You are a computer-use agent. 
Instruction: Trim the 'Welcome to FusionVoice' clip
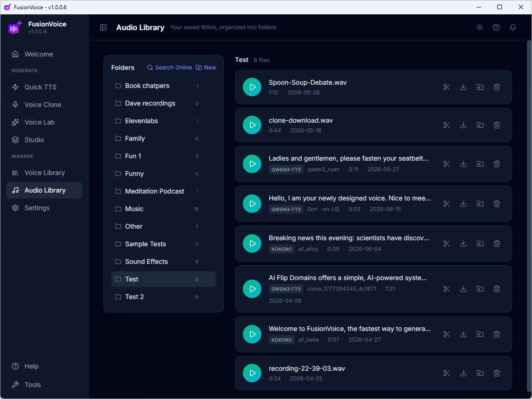pyautogui.click(x=447, y=334)
